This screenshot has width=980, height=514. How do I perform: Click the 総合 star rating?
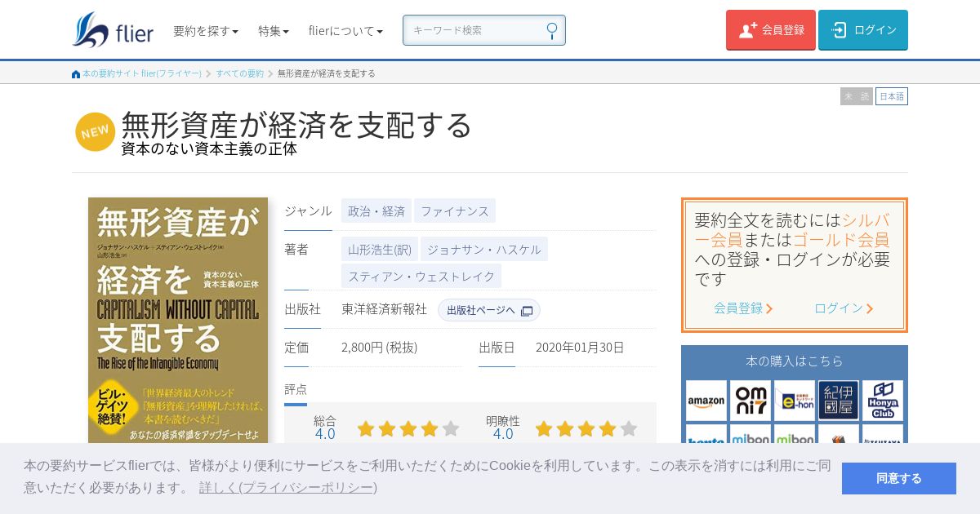pos(408,428)
